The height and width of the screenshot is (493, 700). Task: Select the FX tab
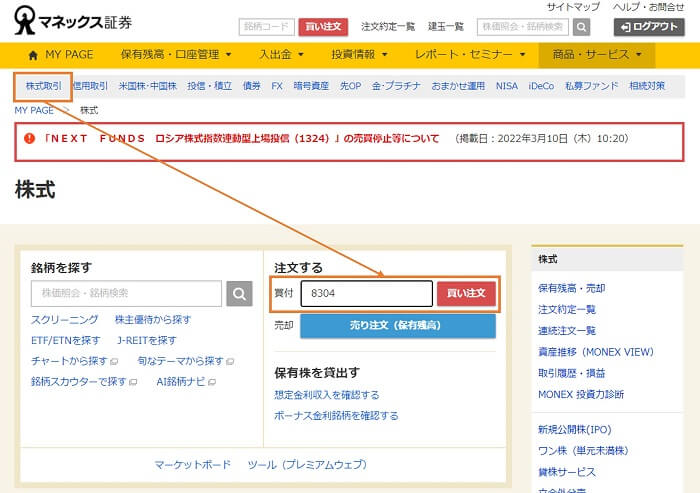(277, 86)
